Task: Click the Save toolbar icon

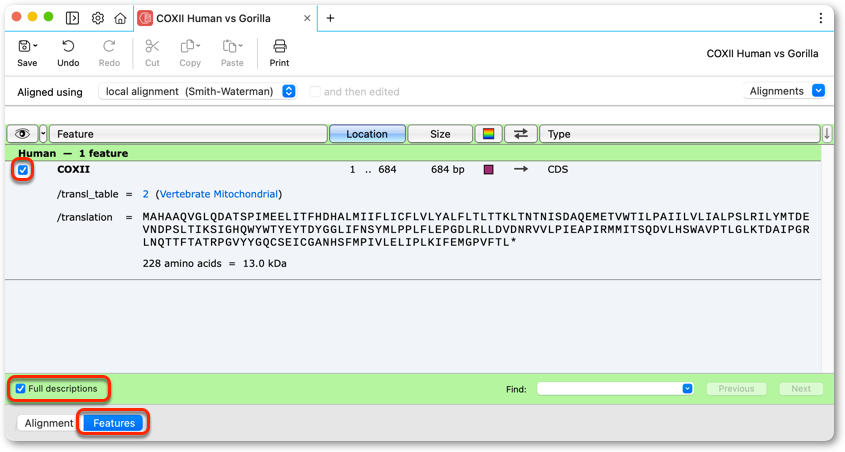Action: point(24,46)
